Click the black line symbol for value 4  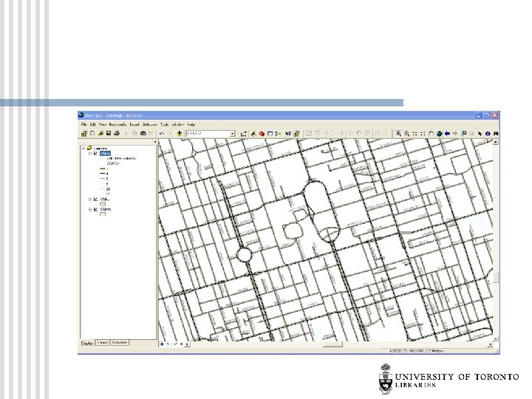tap(103, 174)
